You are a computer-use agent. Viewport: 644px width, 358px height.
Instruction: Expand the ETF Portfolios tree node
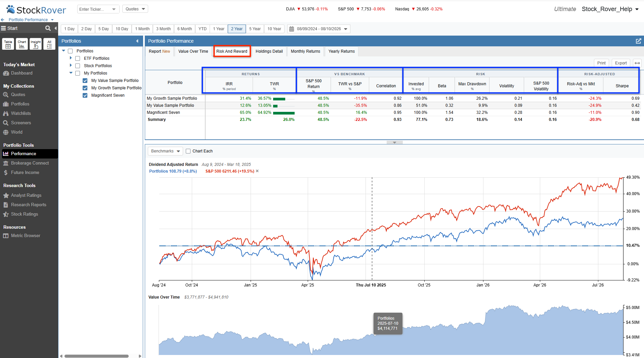coord(71,58)
